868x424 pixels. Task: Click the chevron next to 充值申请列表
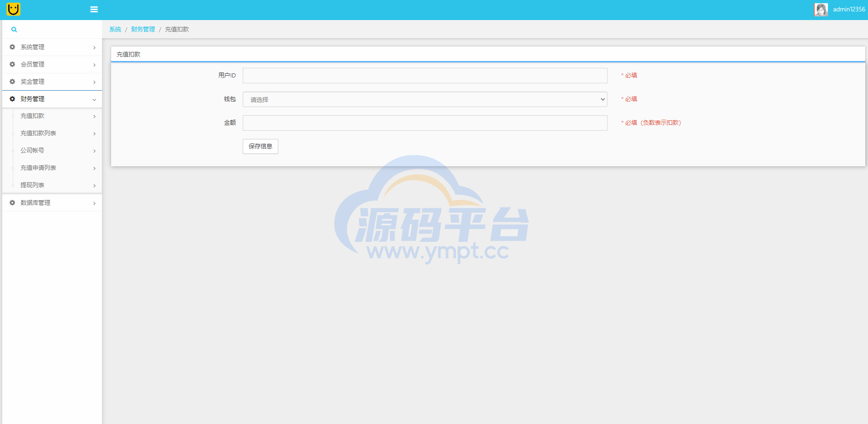pyautogui.click(x=94, y=168)
